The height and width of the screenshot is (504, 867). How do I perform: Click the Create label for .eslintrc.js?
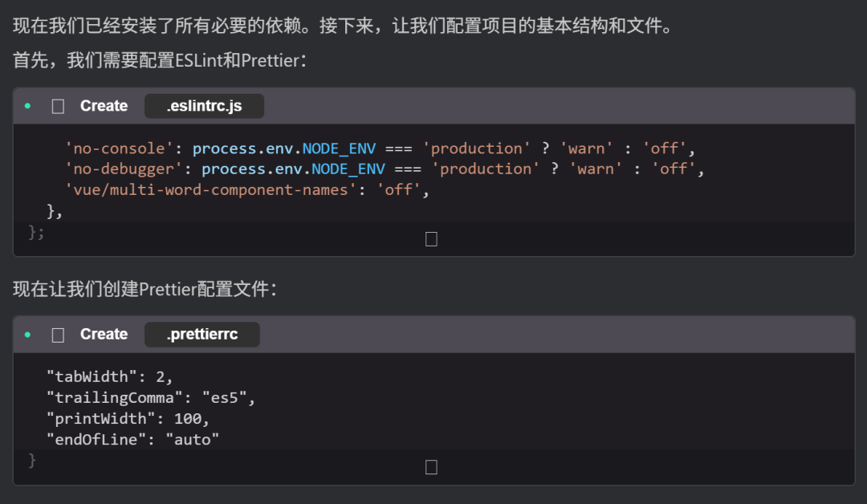pyautogui.click(x=104, y=106)
